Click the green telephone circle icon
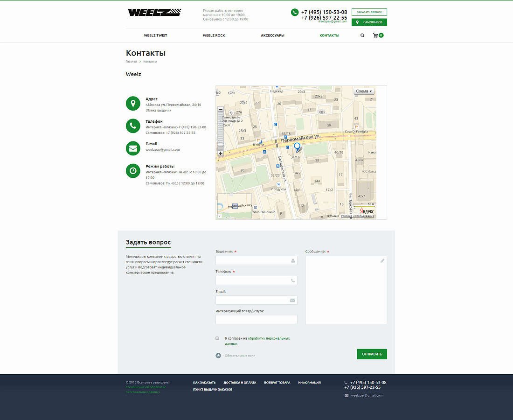 [133, 126]
